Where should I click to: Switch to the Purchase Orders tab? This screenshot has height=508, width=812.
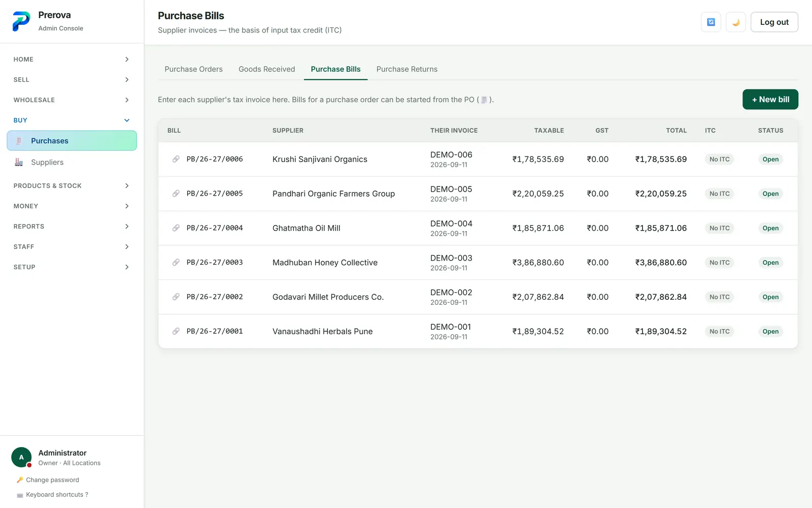193,69
